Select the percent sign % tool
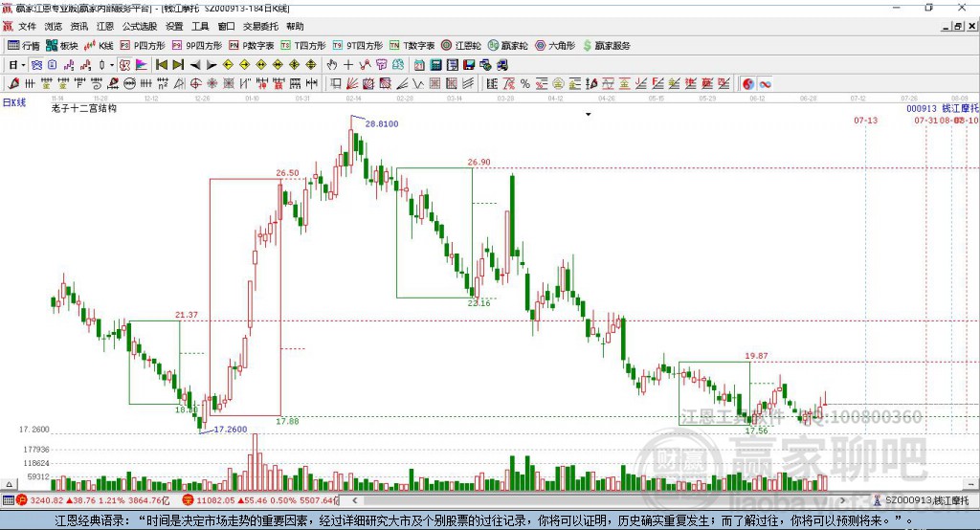Image resolution: width=980 pixels, height=530 pixels. pyautogui.click(x=525, y=84)
